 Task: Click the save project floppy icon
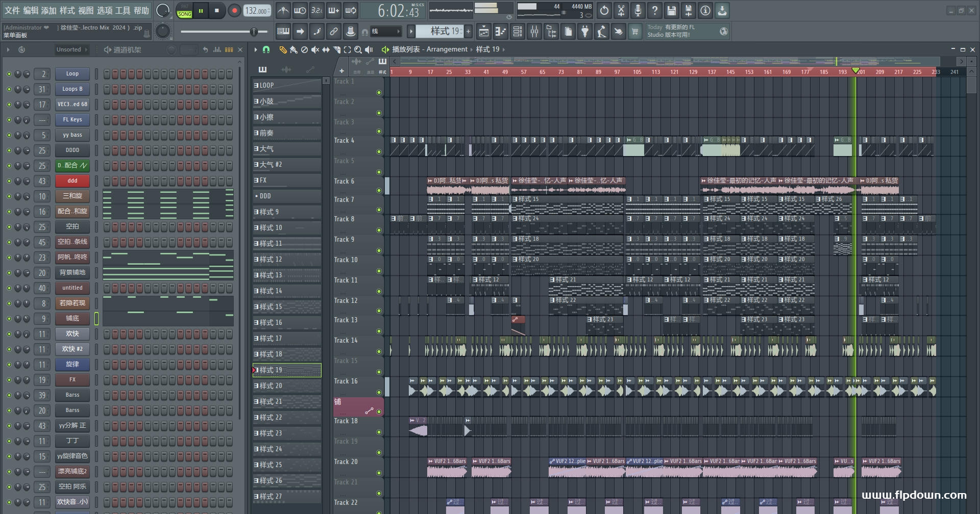point(672,10)
